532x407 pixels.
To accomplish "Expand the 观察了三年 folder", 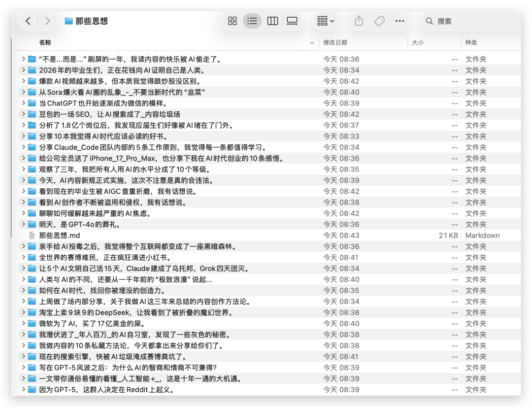I will (24, 169).
